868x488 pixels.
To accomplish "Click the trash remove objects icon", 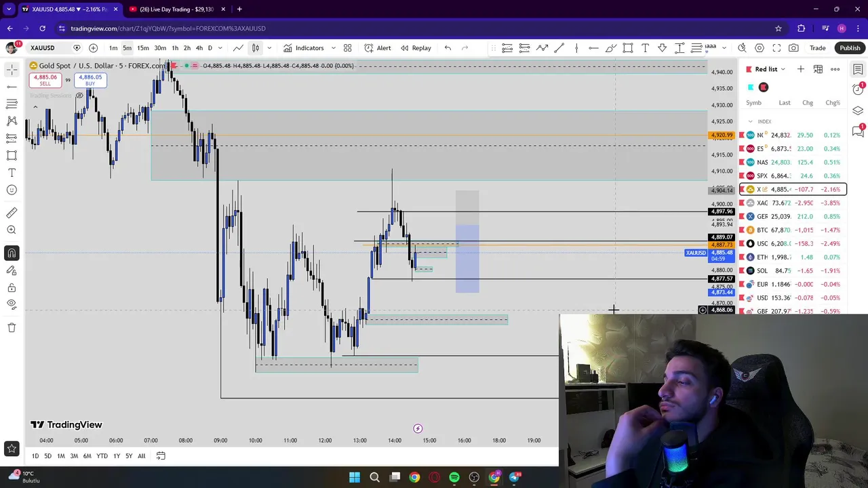I will [x=12, y=327].
